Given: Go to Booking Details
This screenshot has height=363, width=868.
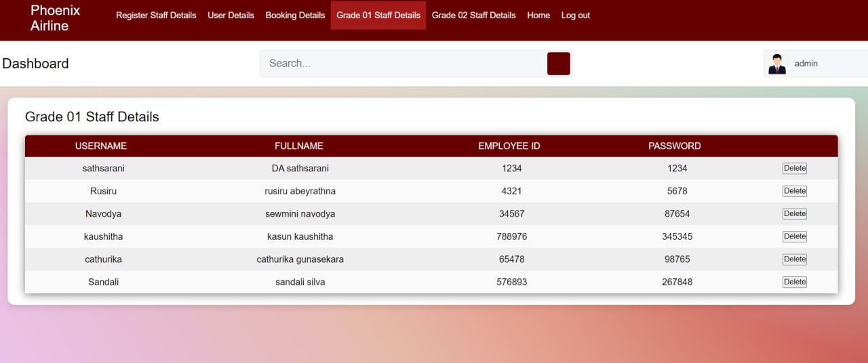Looking at the screenshot, I should (x=295, y=15).
